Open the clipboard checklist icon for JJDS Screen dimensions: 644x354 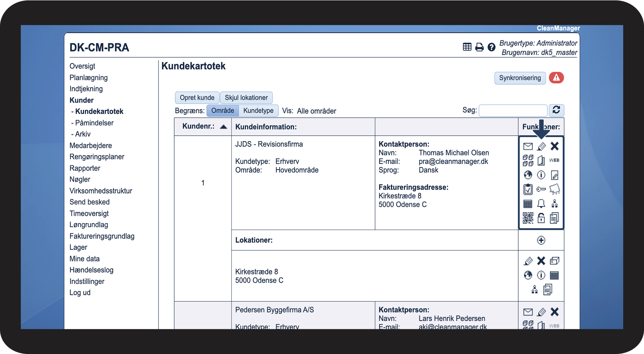pos(528,189)
